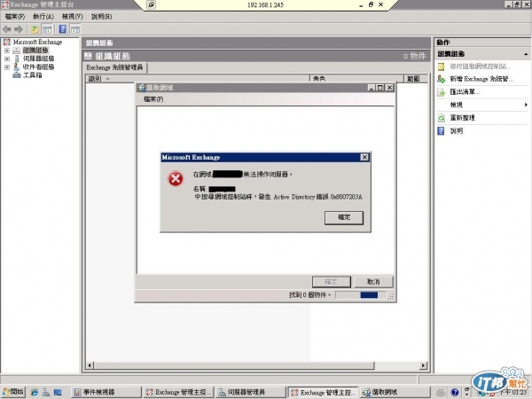532x399 pixels.
Task: Click the pin icon on the remote desktop bar
Action: (x=151, y=4)
